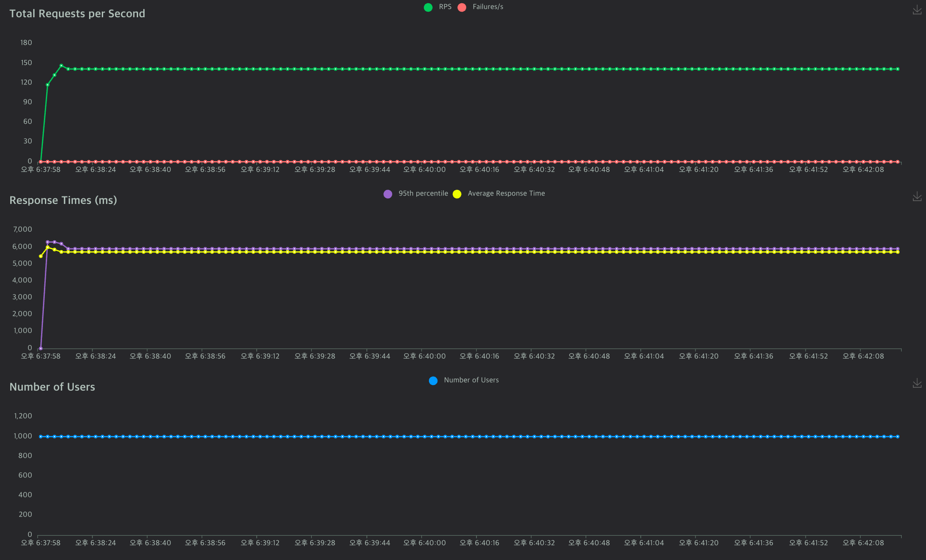926x560 pixels.
Task: Click the 150 y-axis label
Action: click(26, 63)
